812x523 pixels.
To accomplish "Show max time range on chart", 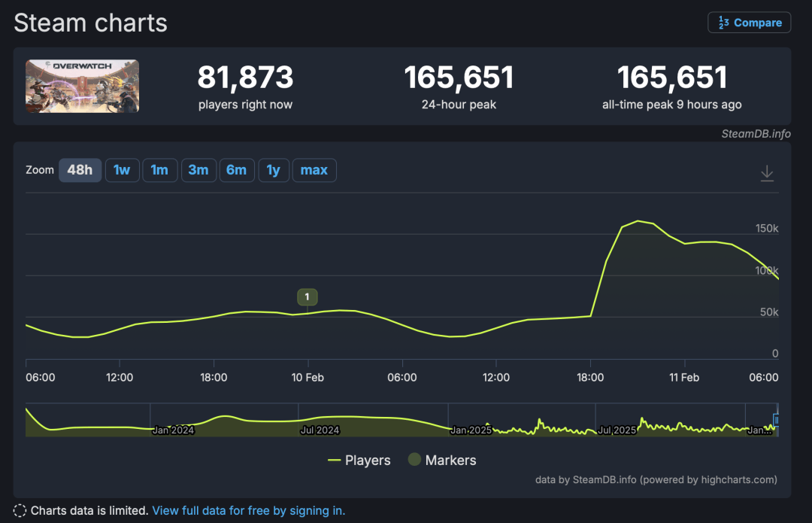I will coord(314,170).
